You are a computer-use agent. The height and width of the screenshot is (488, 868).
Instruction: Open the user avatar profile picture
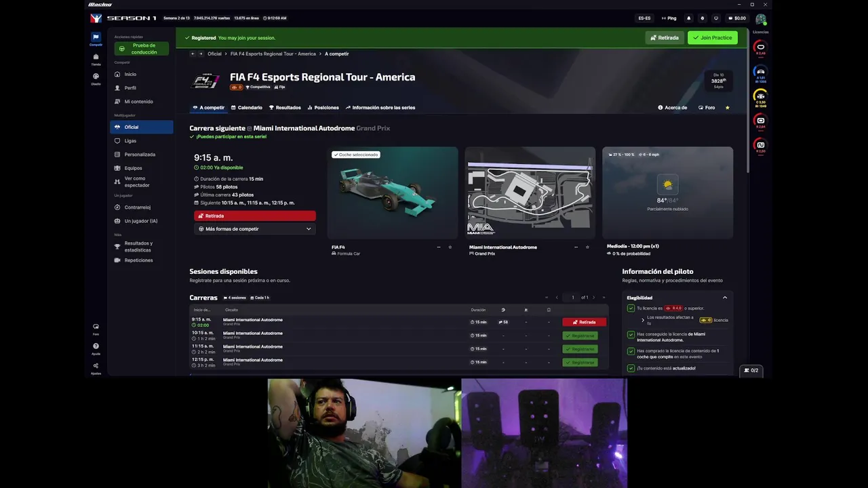tap(761, 19)
